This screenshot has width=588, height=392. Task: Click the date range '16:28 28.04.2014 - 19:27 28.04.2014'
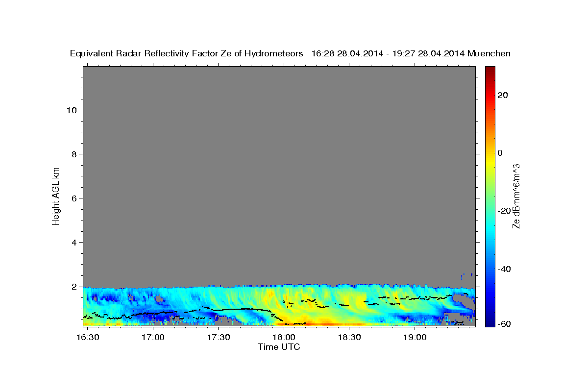[x=388, y=54]
